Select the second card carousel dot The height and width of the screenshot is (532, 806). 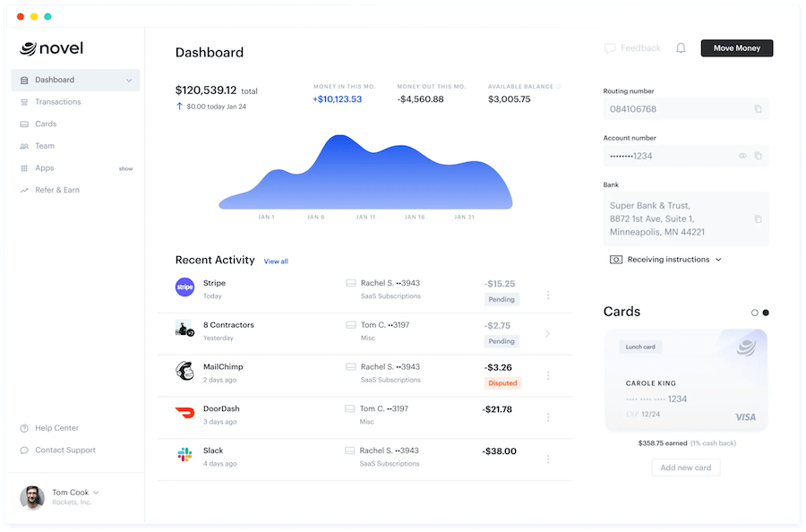[766, 313]
